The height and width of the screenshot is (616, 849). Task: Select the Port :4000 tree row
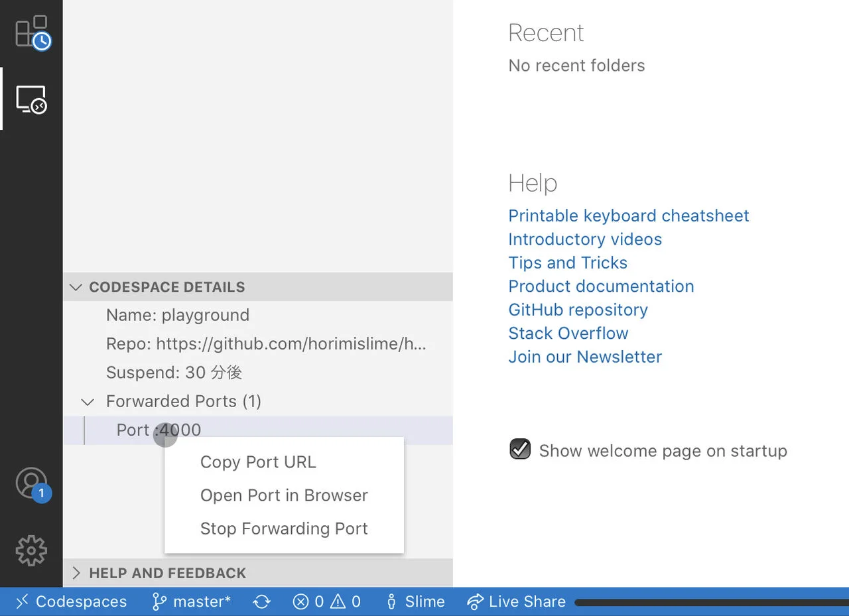coord(258,430)
